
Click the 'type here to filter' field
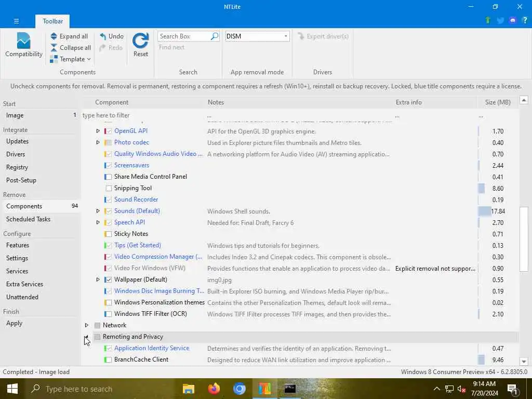(142, 115)
